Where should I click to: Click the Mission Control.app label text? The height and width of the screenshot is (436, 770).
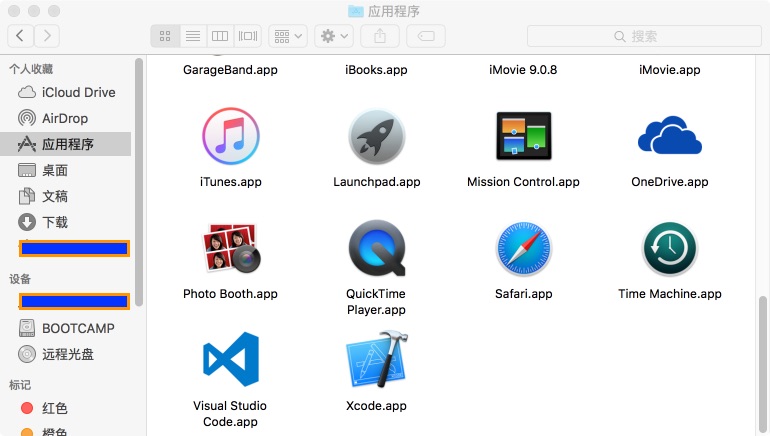[x=523, y=182]
